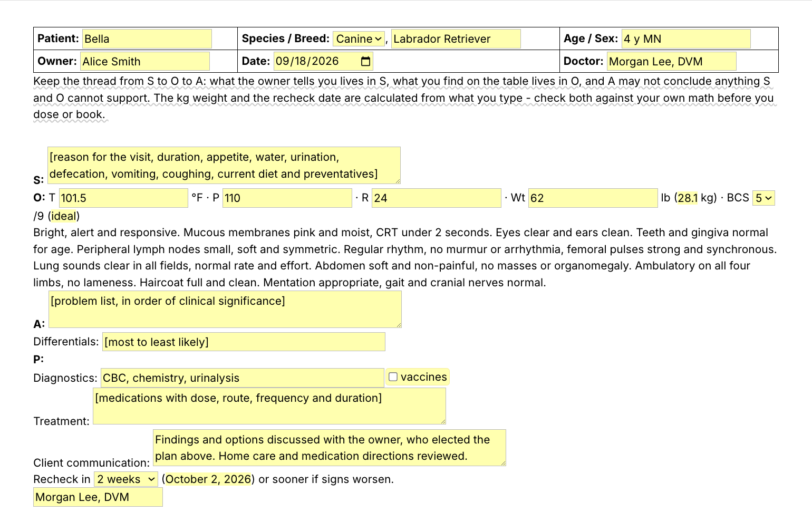Click the 'or sooner if signs worsen' text
812x531 pixels.
[326, 479]
